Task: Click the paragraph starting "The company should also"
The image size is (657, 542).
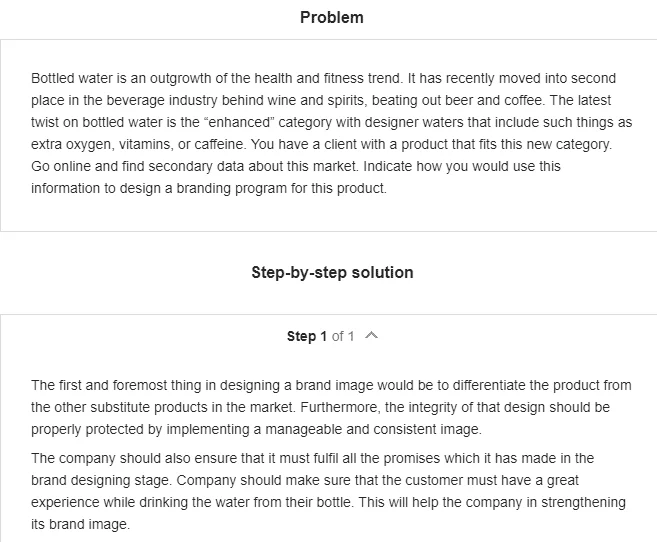Action: pyautogui.click(x=328, y=491)
